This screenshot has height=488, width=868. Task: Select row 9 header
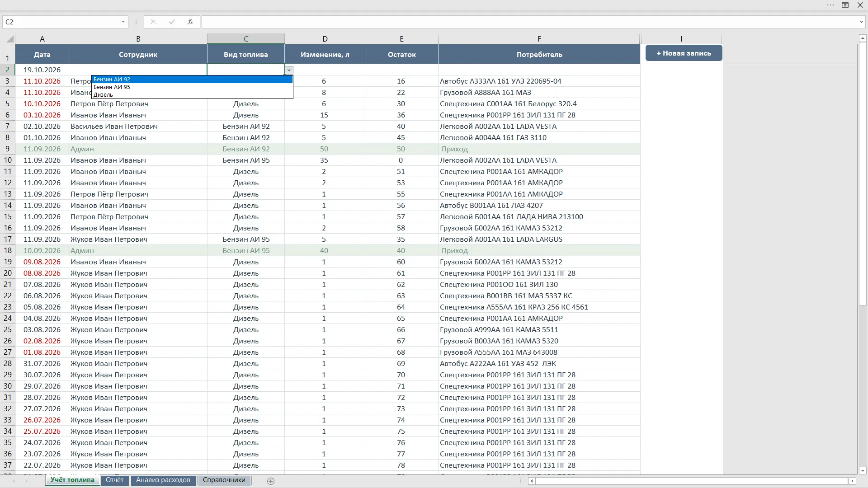pos(8,149)
